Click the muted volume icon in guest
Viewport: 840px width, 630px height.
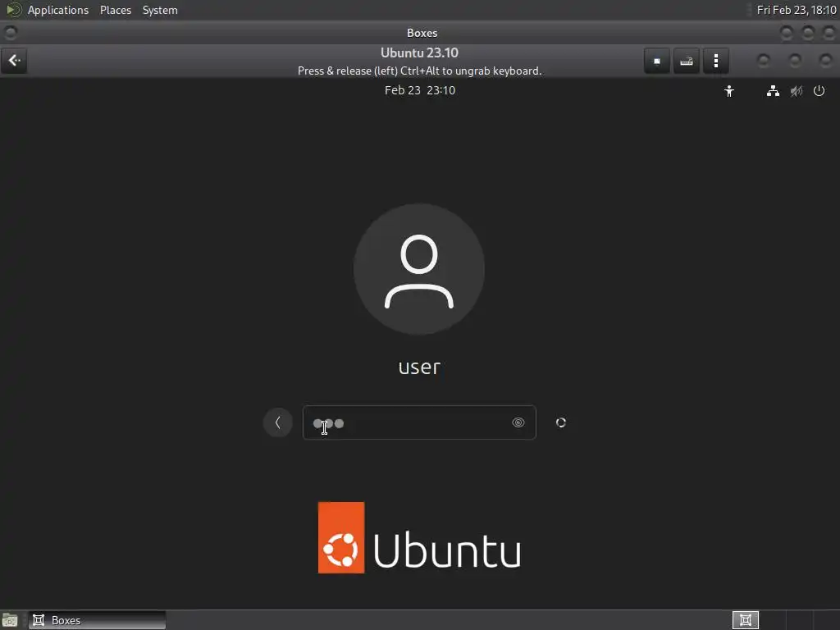[796, 91]
